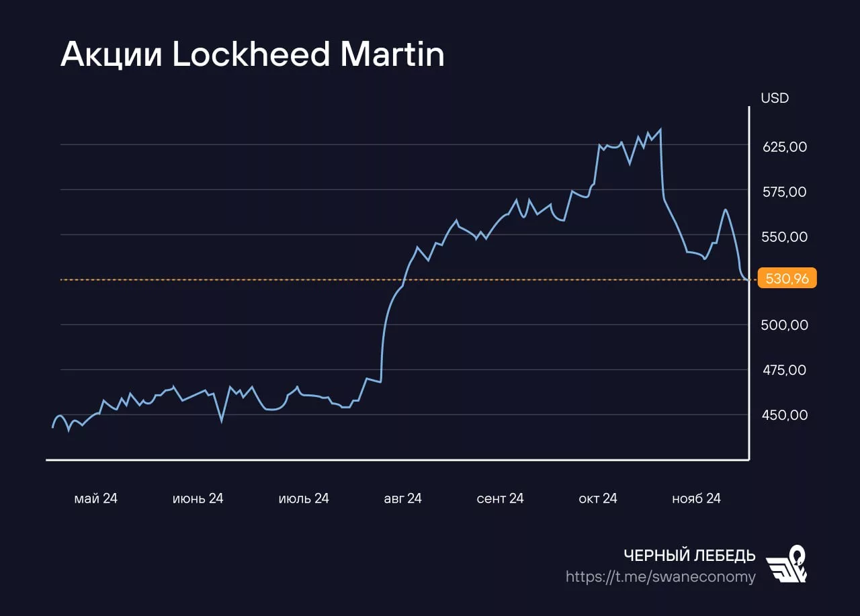860x616 pixels.
Task: Click the swan logo icon
Action: pos(787,564)
